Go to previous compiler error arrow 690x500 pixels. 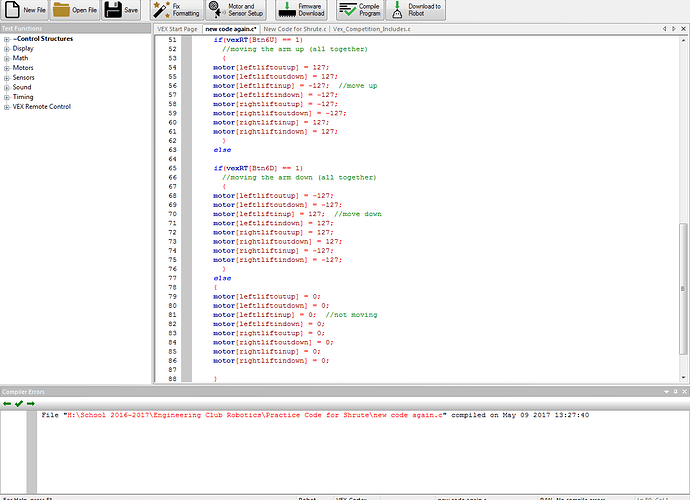click(7, 404)
